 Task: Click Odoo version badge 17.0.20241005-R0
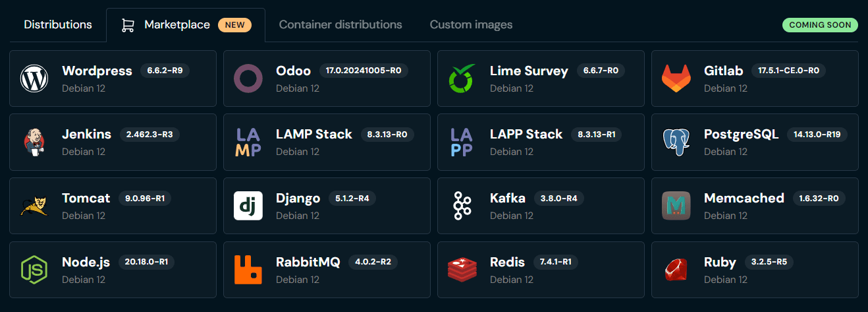(364, 71)
